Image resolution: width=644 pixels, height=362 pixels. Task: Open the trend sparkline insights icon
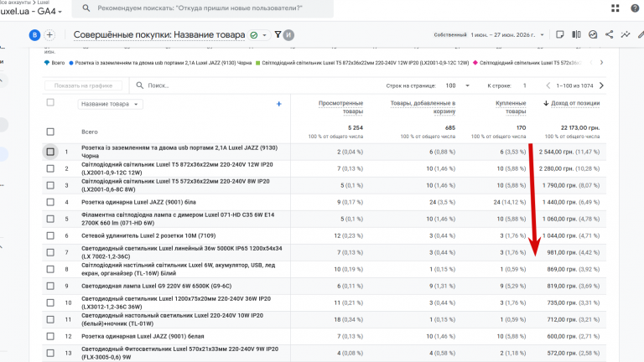click(626, 35)
